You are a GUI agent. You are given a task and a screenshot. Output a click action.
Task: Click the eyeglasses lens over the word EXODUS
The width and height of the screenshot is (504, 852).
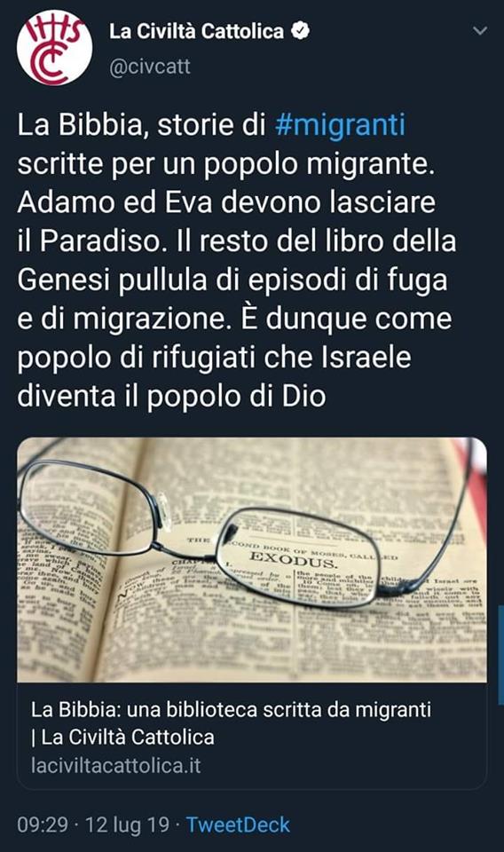tap(296, 558)
